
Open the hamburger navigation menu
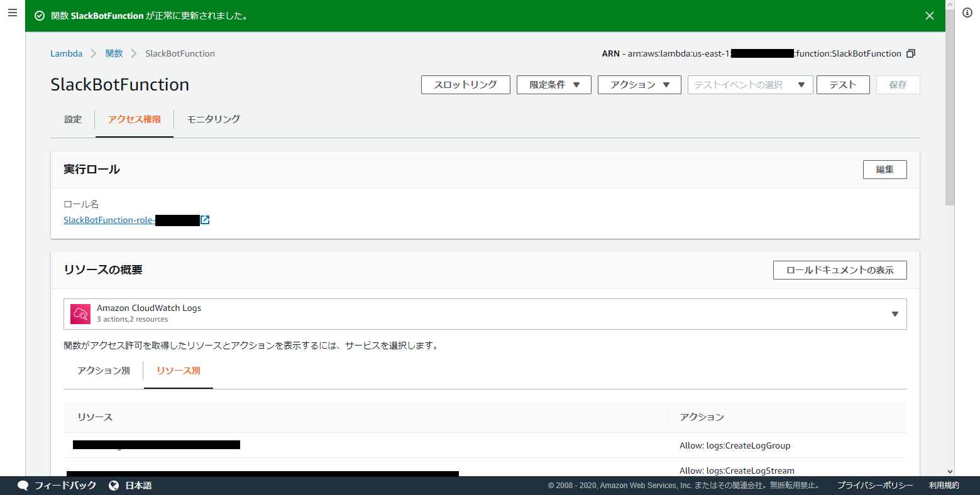pyautogui.click(x=13, y=13)
